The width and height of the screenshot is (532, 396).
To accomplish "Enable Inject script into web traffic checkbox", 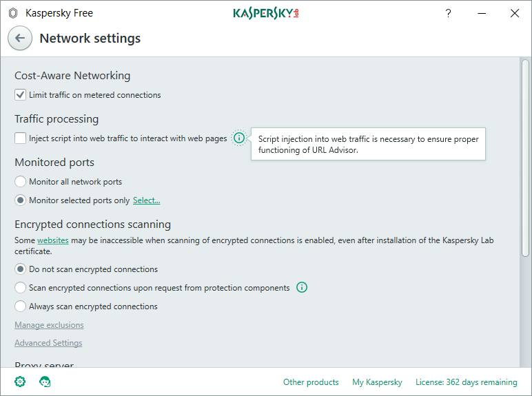I will click(21, 138).
